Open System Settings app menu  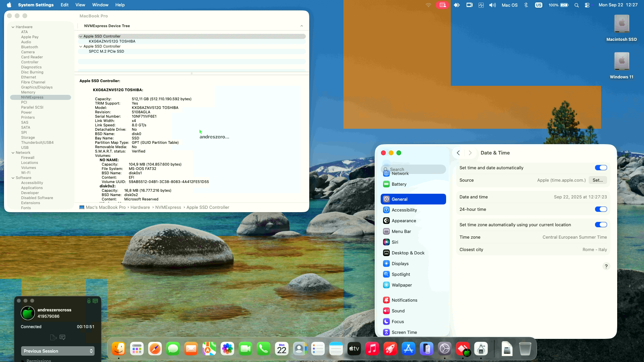[x=36, y=5]
